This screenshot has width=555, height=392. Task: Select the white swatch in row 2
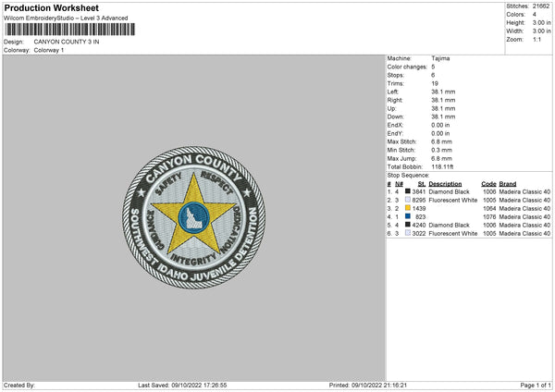pyautogui.click(x=408, y=200)
